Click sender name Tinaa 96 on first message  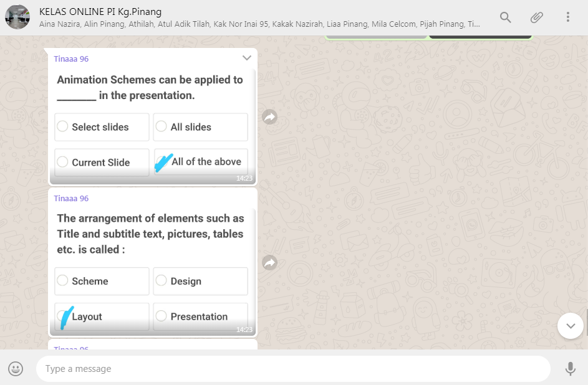(x=71, y=59)
